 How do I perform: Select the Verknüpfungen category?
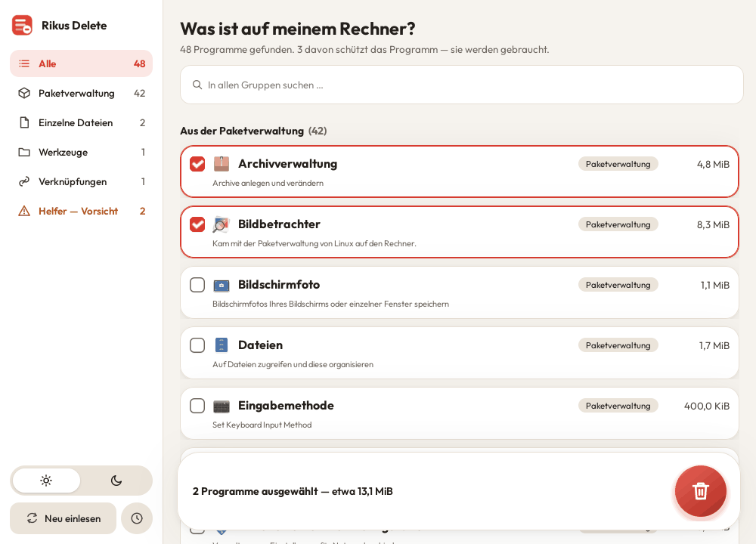coord(81,181)
